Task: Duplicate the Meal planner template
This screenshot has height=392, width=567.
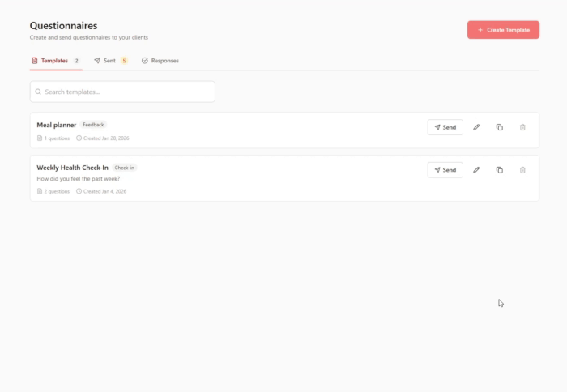Action: 499,127
